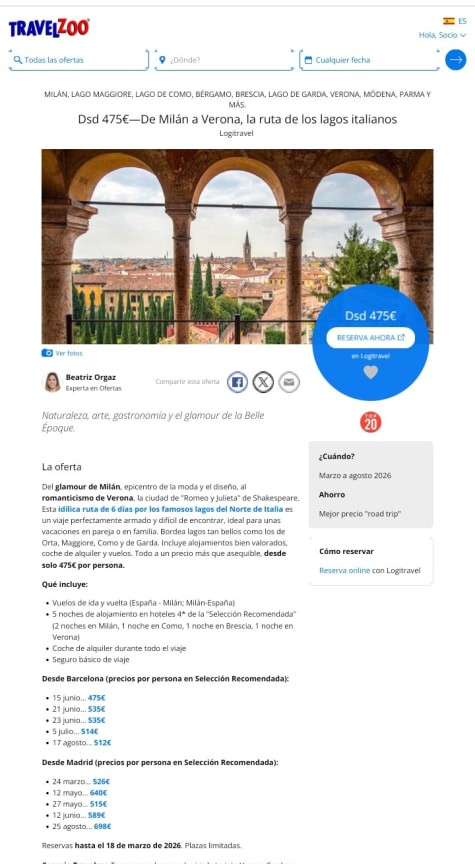Open the Todas las ofertas selector

pos(79,60)
